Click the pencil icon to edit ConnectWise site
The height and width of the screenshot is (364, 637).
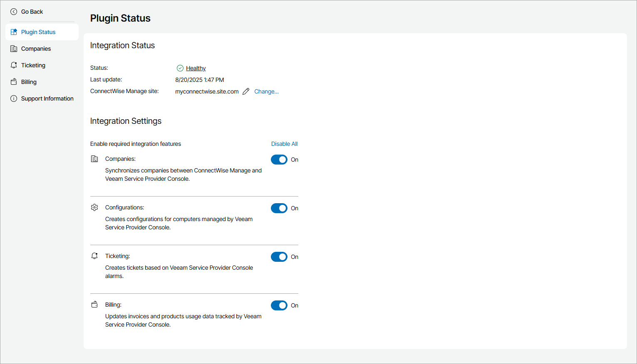click(x=246, y=91)
